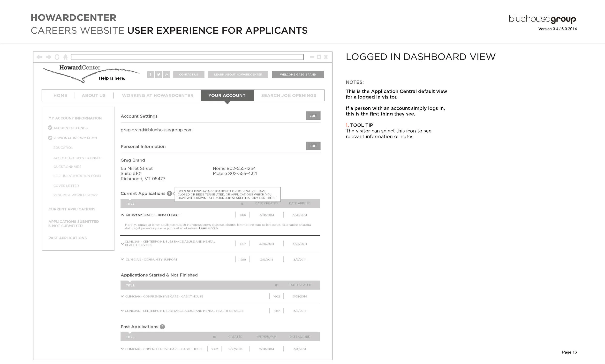Click the Learn more link
Image resolution: width=605 pixels, height=364 pixels.
point(208,228)
